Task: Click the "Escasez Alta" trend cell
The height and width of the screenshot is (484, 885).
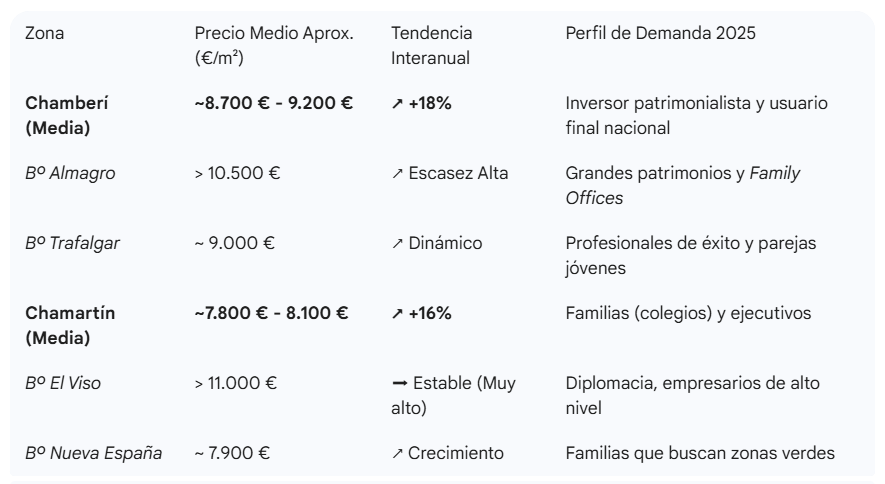Action: [x=450, y=174]
